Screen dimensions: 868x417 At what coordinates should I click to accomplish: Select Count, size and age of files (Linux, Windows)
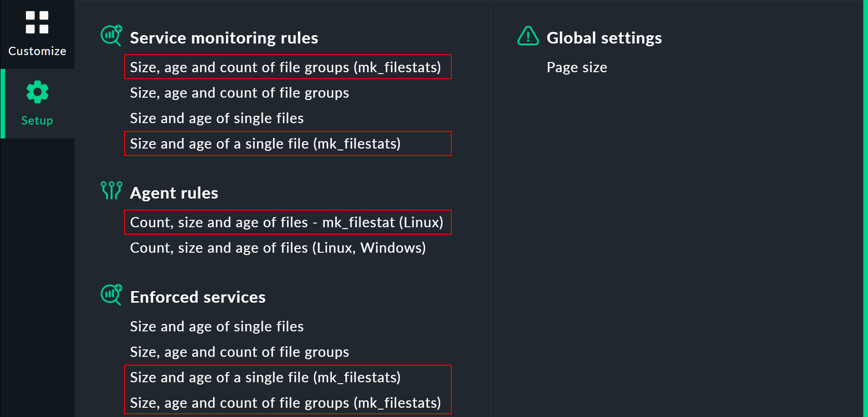pos(278,248)
